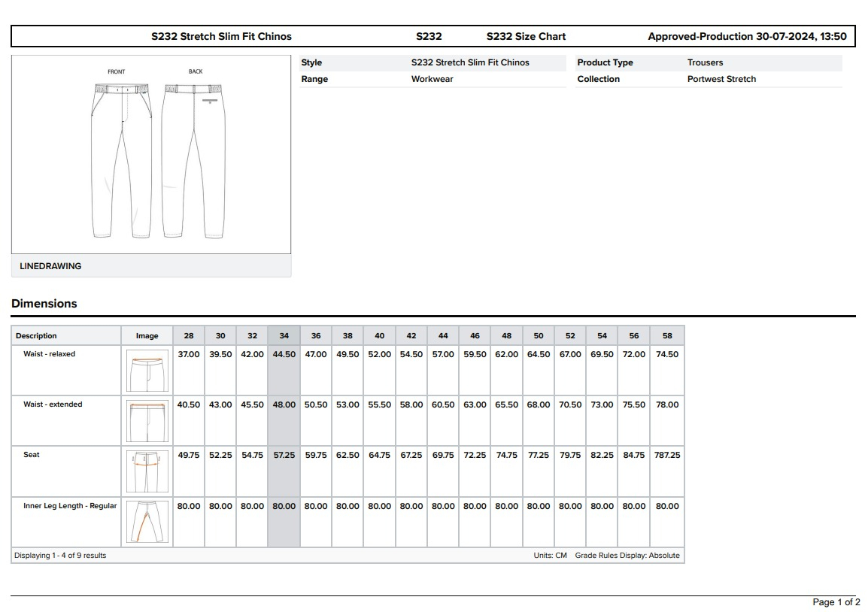Click the Waist - extended measurement thumbnail

pos(147,421)
